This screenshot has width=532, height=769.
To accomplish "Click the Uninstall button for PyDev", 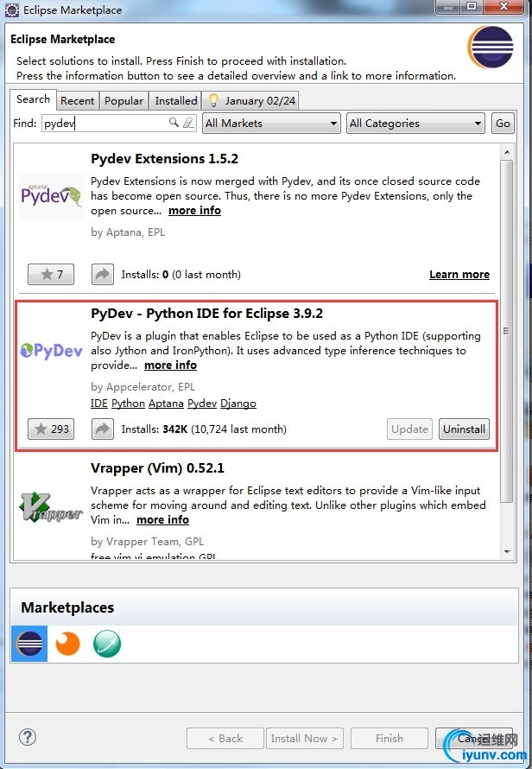I will [x=464, y=429].
